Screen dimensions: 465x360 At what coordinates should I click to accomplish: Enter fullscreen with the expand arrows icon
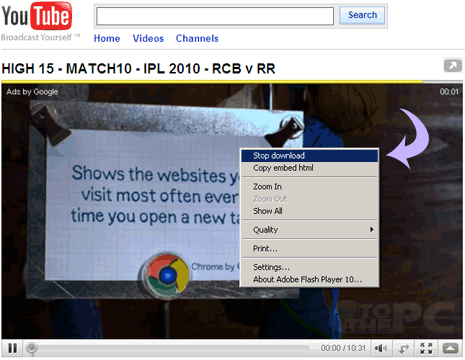(426, 348)
